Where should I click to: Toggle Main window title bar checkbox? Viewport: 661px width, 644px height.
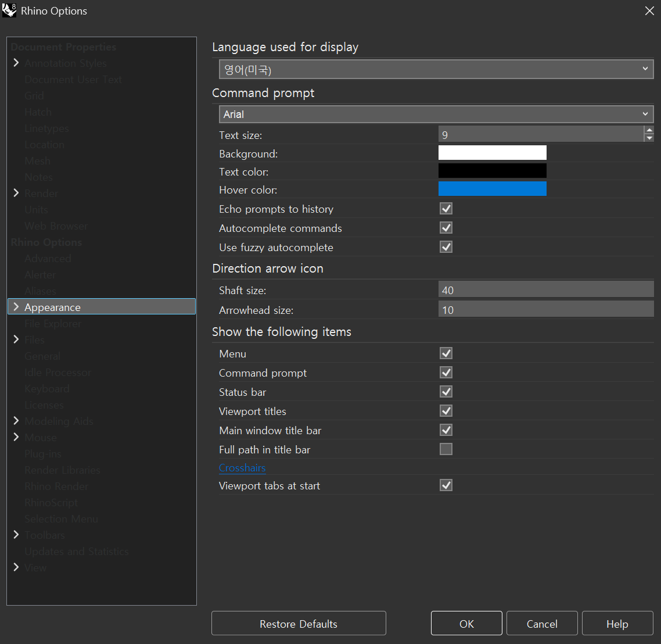446,430
